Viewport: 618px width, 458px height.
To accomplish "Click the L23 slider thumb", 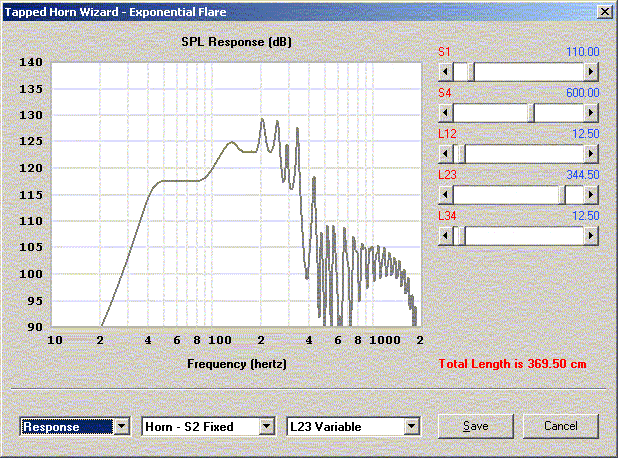I will click(562, 195).
